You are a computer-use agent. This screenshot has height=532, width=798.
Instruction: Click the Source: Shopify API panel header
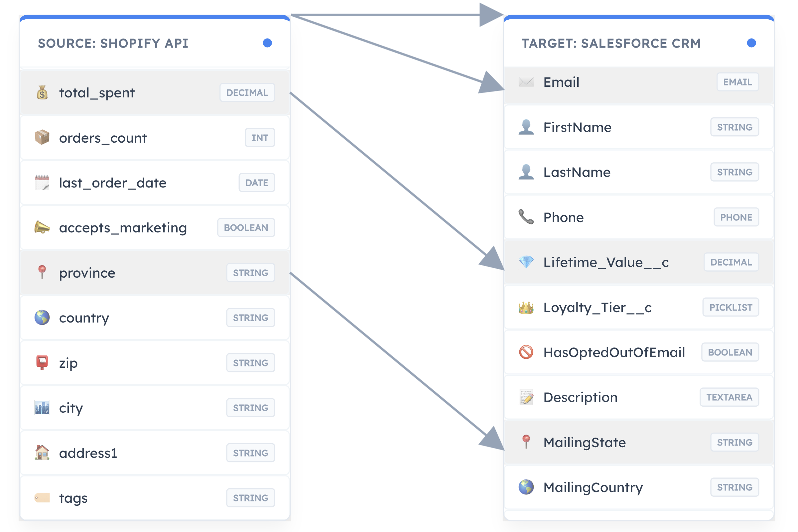pos(155,43)
